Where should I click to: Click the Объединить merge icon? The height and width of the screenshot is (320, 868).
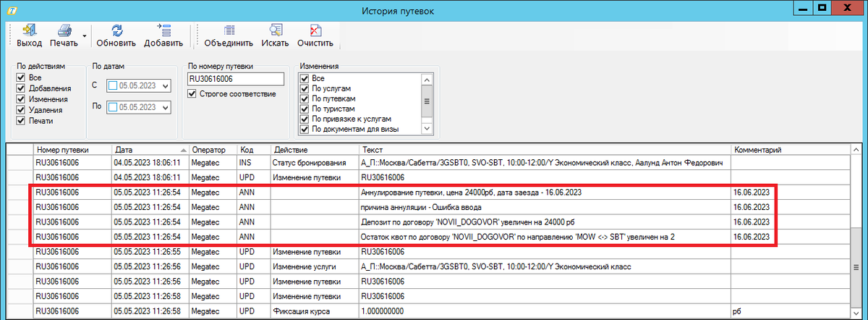click(x=229, y=30)
